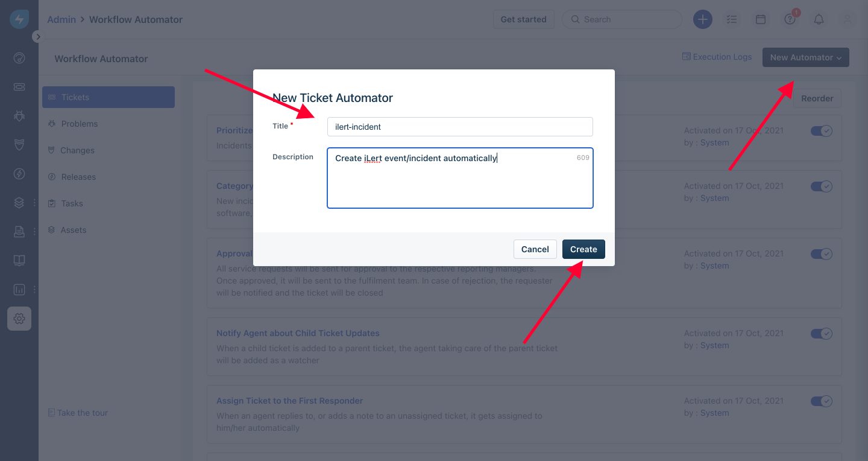
Task: Open the bug Problems icon in sidebar
Action: tap(19, 116)
